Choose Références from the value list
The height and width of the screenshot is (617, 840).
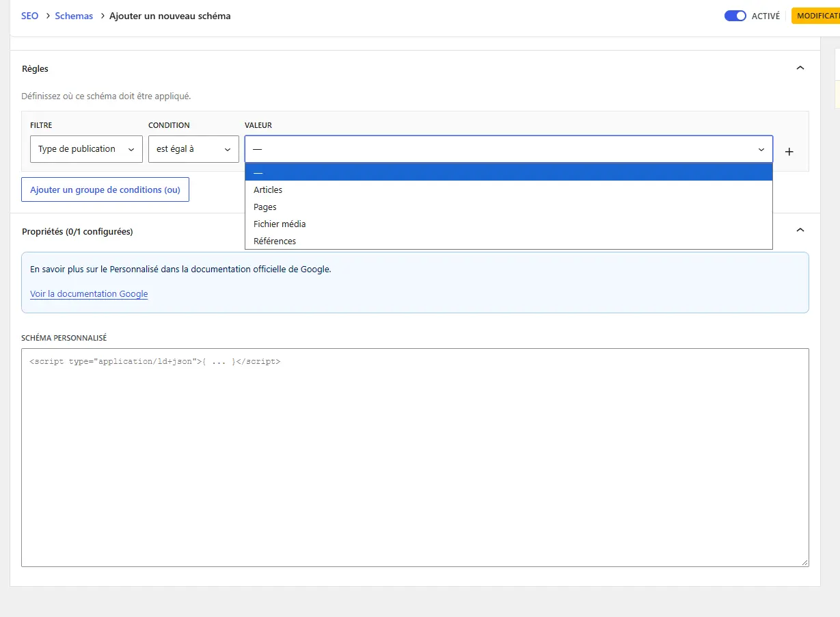509,241
